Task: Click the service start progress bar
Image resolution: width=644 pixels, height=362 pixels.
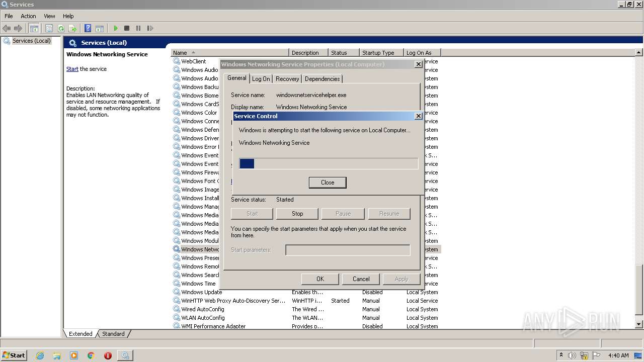Action: point(329,163)
